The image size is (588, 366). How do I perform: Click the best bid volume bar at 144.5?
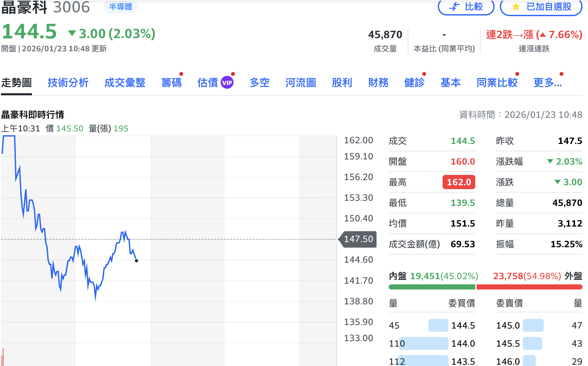click(437, 326)
